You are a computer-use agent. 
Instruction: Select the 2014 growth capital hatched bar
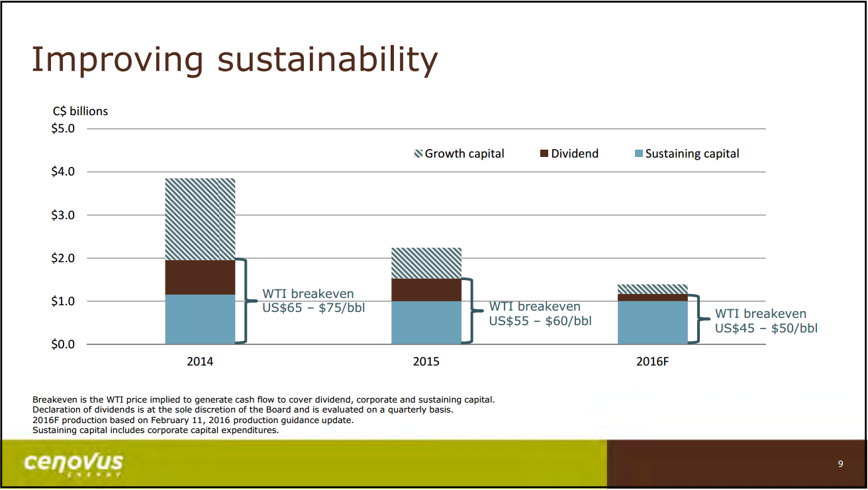(x=200, y=219)
